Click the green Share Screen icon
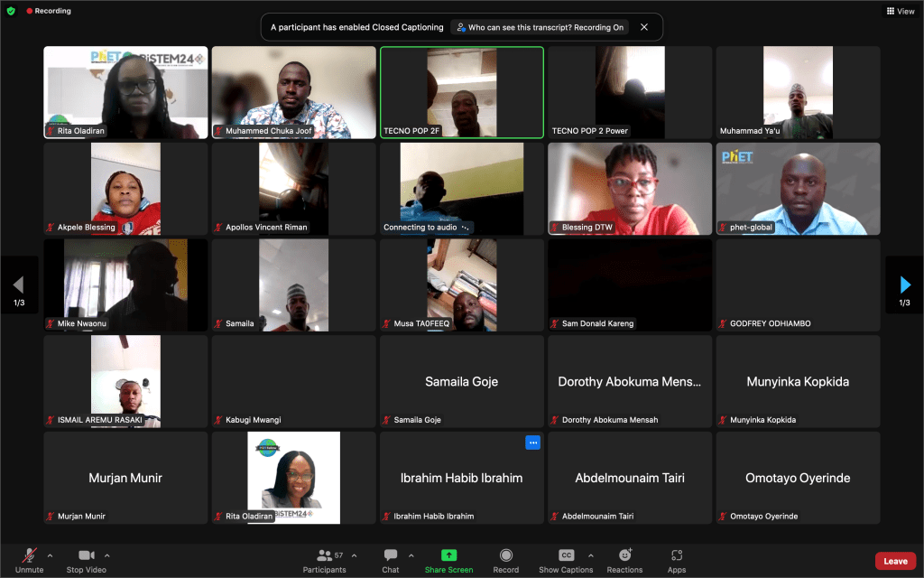The height and width of the screenshot is (578, 924). click(x=448, y=555)
